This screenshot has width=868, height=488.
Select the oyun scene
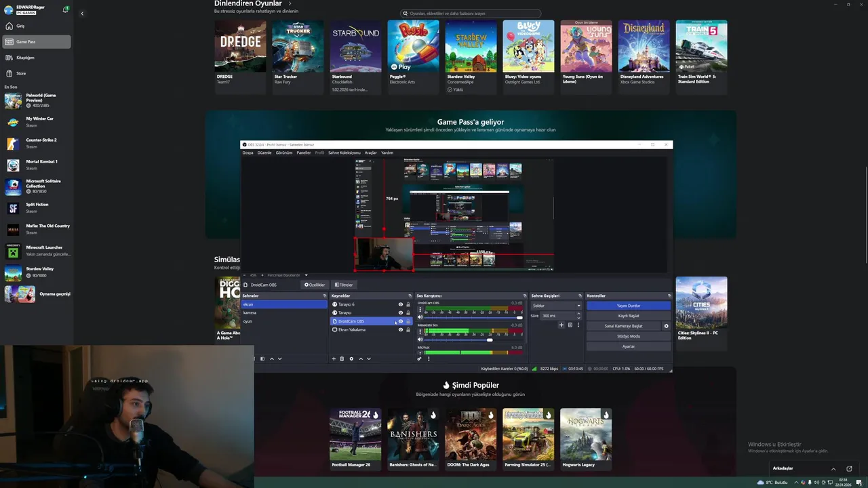point(284,321)
